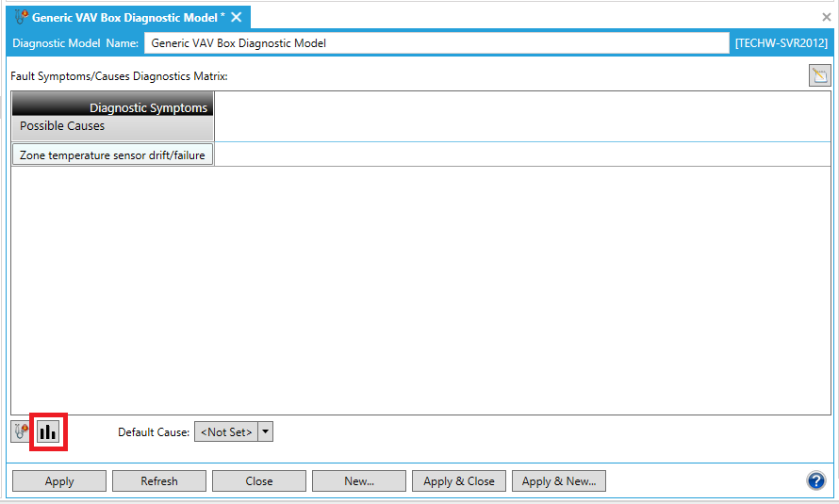Click the Apply button

(59, 481)
